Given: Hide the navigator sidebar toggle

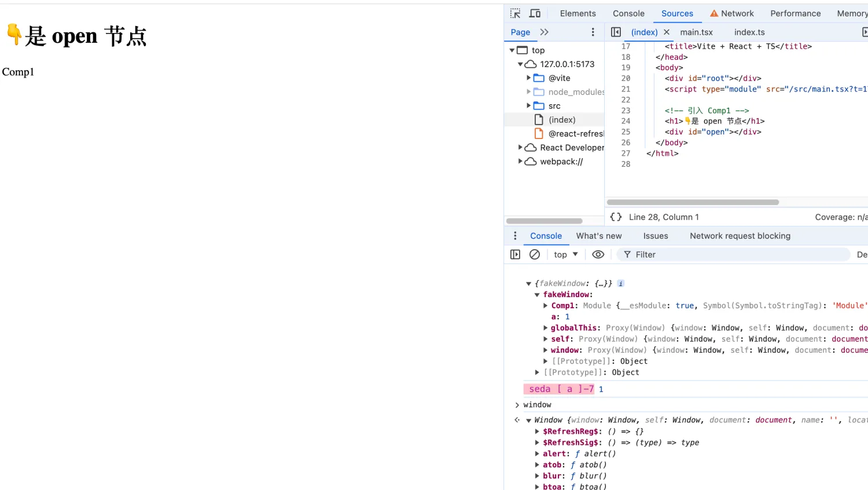Looking at the screenshot, I should (x=616, y=32).
